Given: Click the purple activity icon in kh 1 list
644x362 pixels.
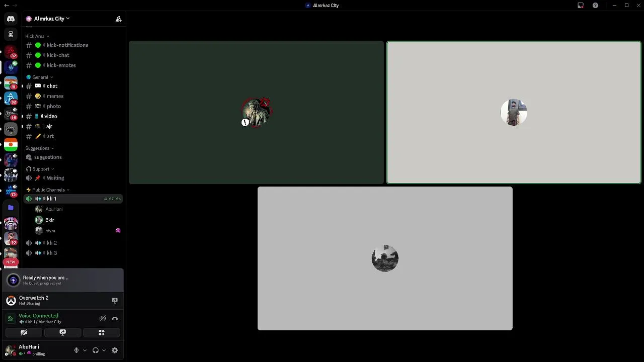Looking at the screenshot, I should pyautogui.click(x=118, y=231).
